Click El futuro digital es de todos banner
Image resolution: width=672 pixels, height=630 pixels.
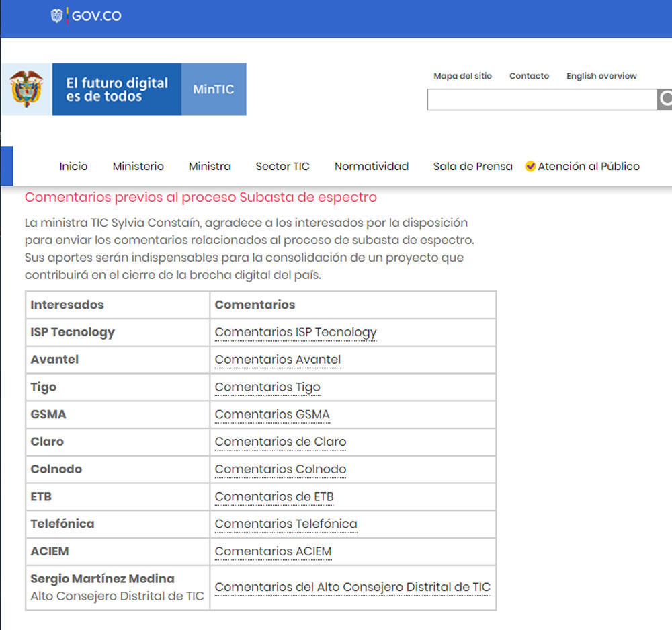(x=116, y=89)
